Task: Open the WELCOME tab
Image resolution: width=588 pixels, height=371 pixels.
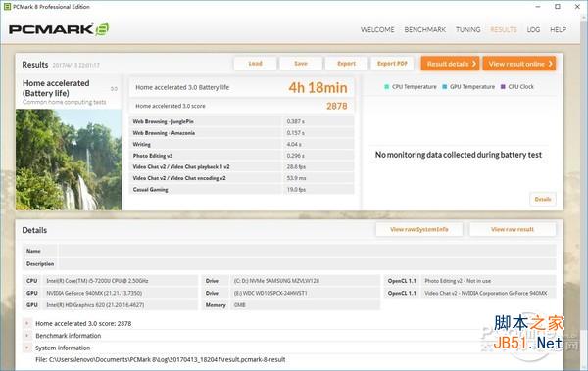Action: (x=377, y=30)
